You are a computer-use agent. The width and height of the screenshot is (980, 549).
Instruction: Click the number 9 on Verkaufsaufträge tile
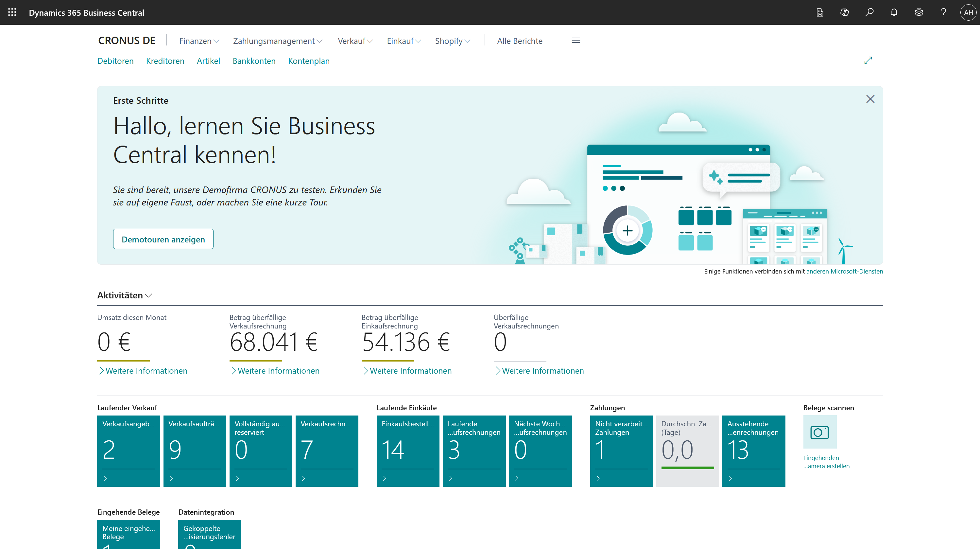click(x=175, y=450)
